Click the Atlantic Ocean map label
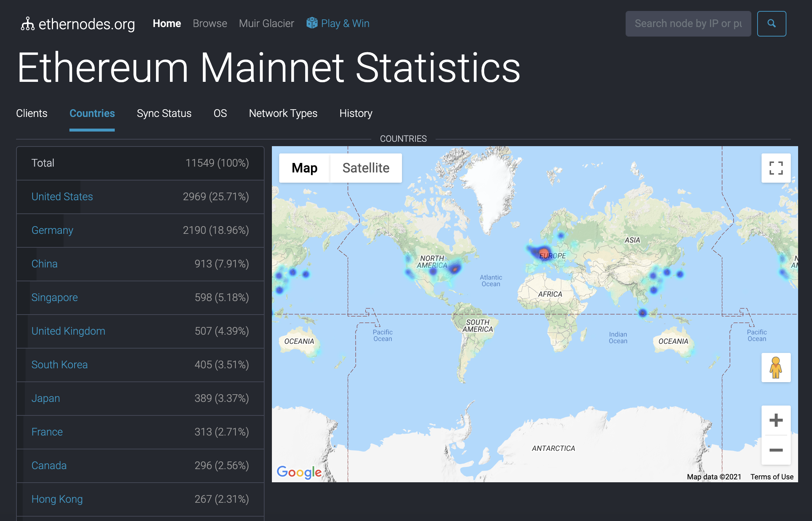Screen dimensions: 812x521 point(491,281)
